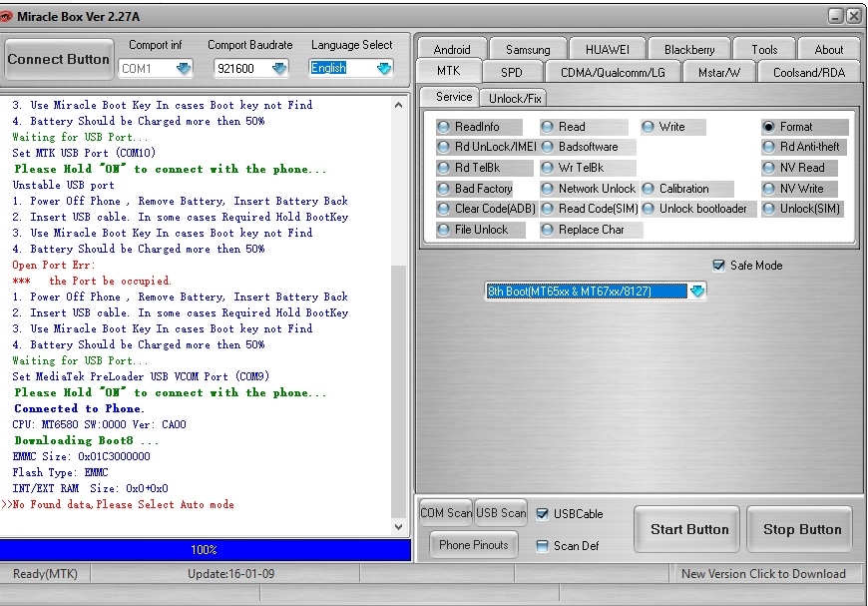868x606 pixels.
Task: Choose the NV Write option
Action: [801, 189]
